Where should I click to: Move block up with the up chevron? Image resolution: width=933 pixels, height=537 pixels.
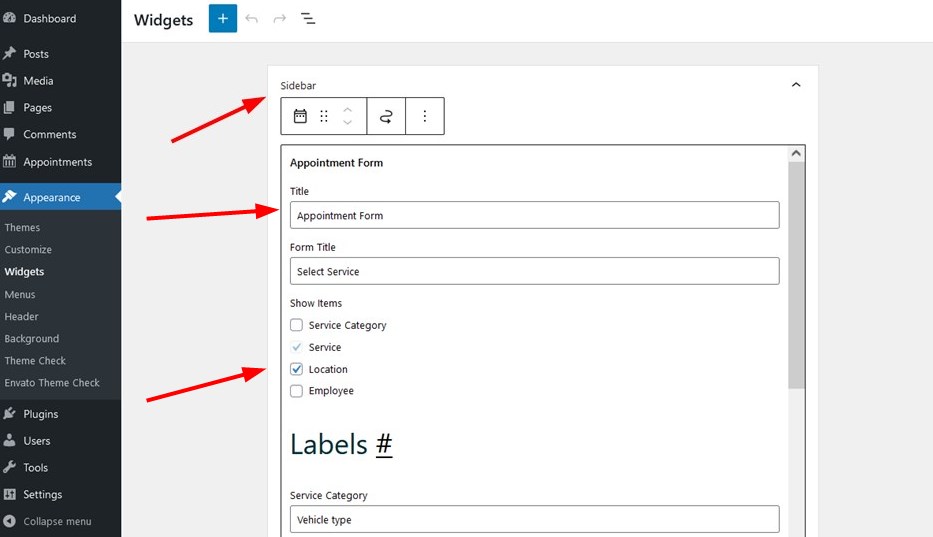[347, 110]
